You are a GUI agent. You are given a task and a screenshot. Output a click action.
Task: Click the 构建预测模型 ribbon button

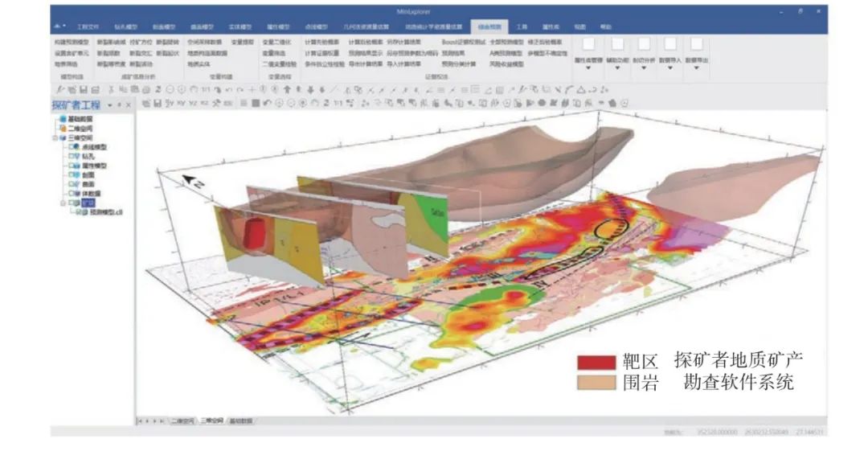(x=72, y=42)
